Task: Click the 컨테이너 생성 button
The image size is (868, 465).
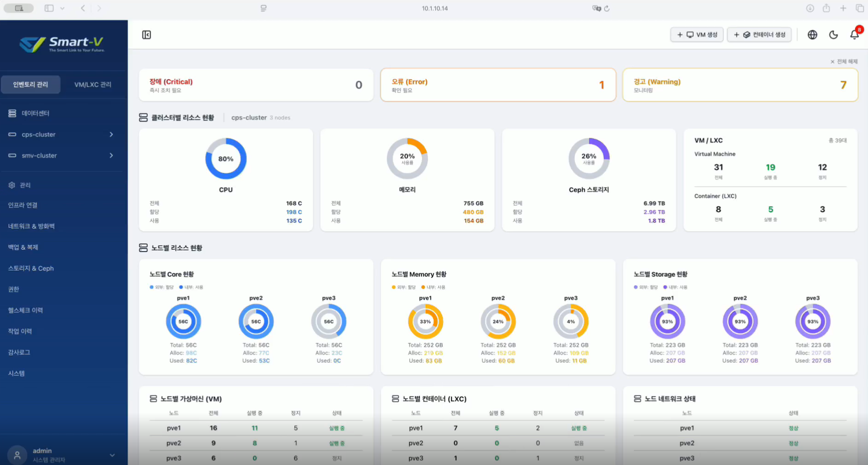Action: pyautogui.click(x=759, y=35)
